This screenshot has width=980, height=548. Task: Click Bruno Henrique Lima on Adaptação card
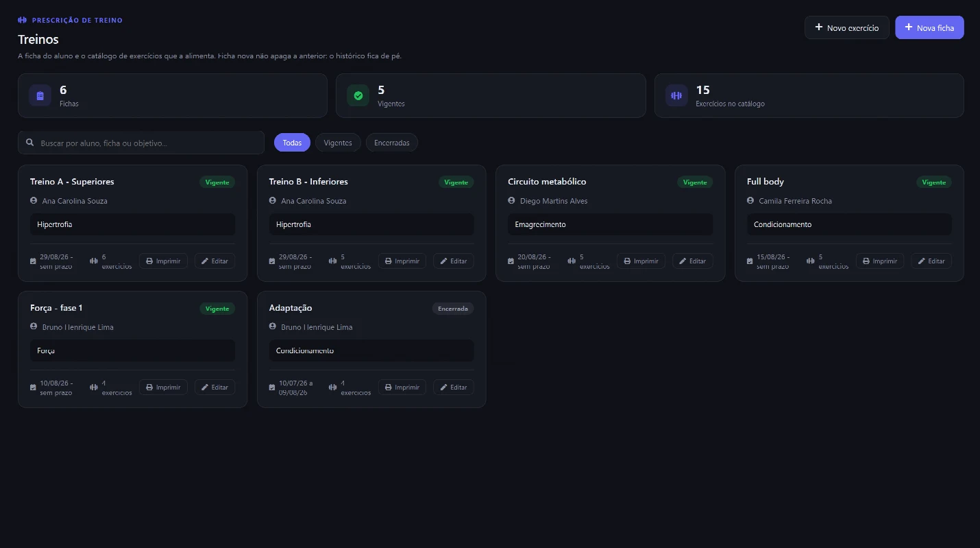point(317,327)
